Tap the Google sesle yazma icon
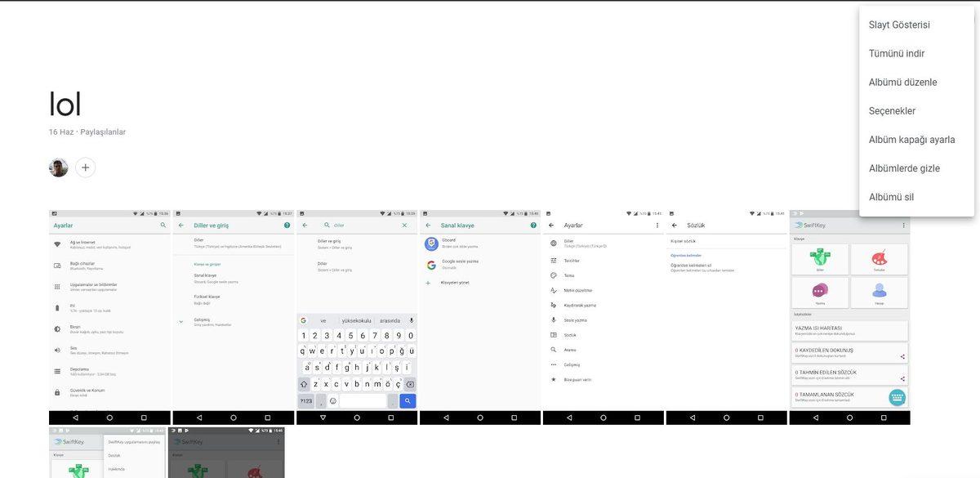 pos(430,265)
